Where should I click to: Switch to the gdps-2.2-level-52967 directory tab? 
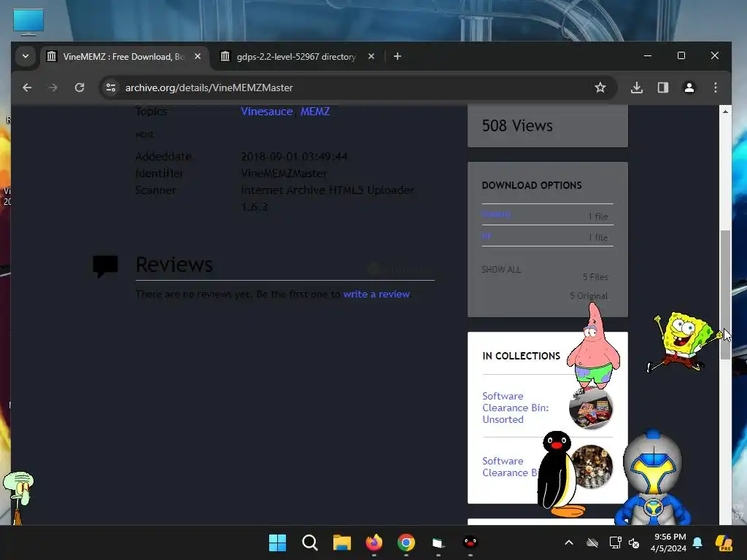click(296, 57)
